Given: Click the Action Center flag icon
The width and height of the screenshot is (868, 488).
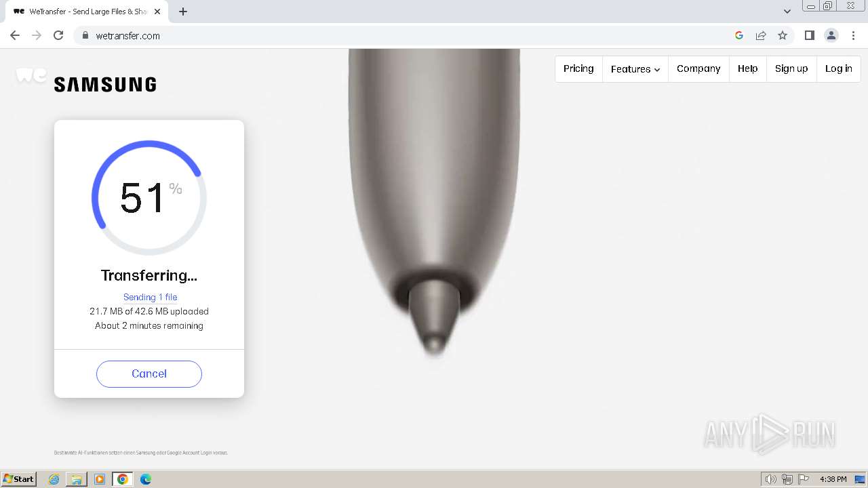Looking at the screenshot, I should (804, 479).
